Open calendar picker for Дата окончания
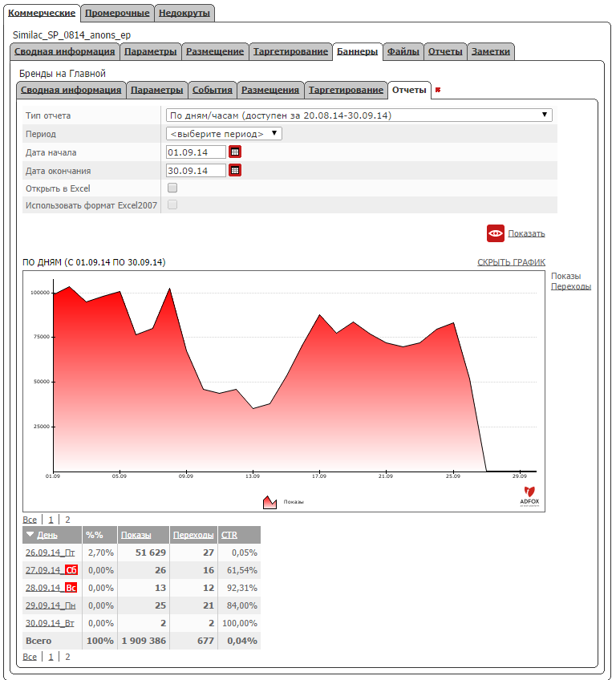 (235, 171)
